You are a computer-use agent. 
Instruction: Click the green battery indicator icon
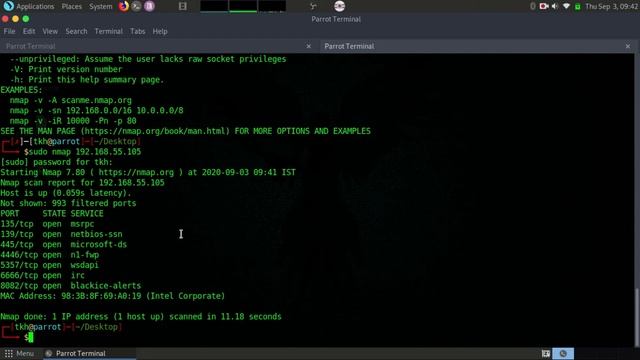pos(577,7)
